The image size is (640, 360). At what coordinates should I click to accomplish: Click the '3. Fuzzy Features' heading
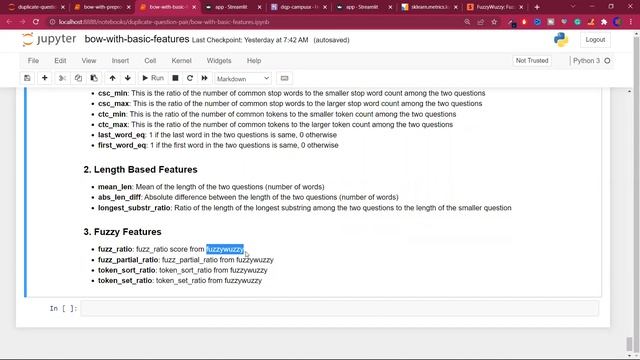coord(122,232)
